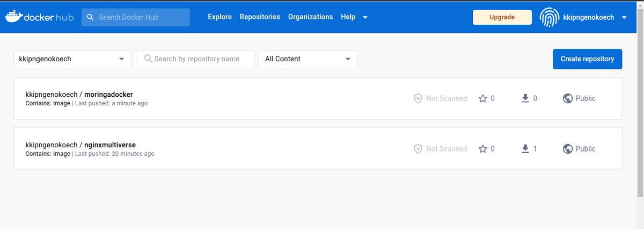Focus the Search Docker Hub field
The width and height of the screenshot is (644, 229).
pyautogui.click(x=136, y=17)
